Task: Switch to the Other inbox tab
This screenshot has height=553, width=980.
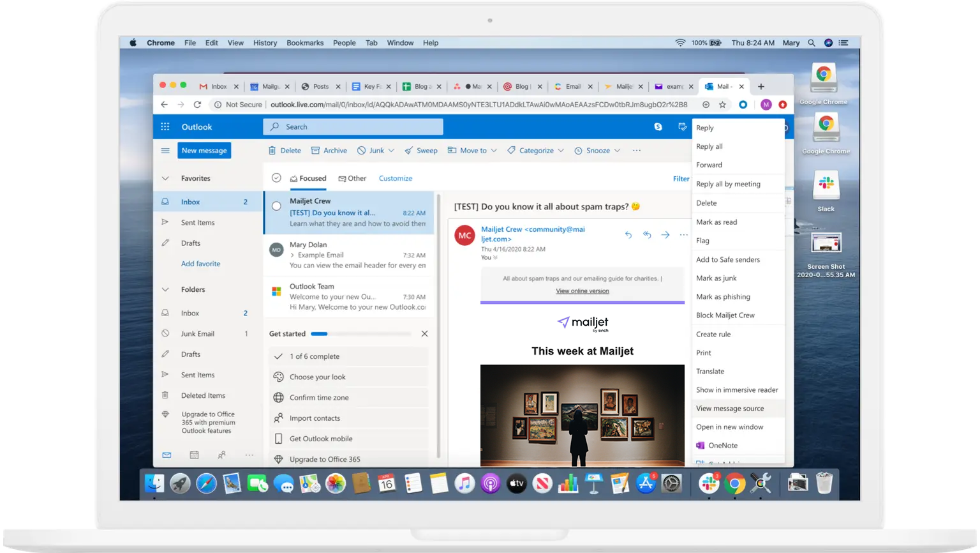Action: [x=352, y=178]
